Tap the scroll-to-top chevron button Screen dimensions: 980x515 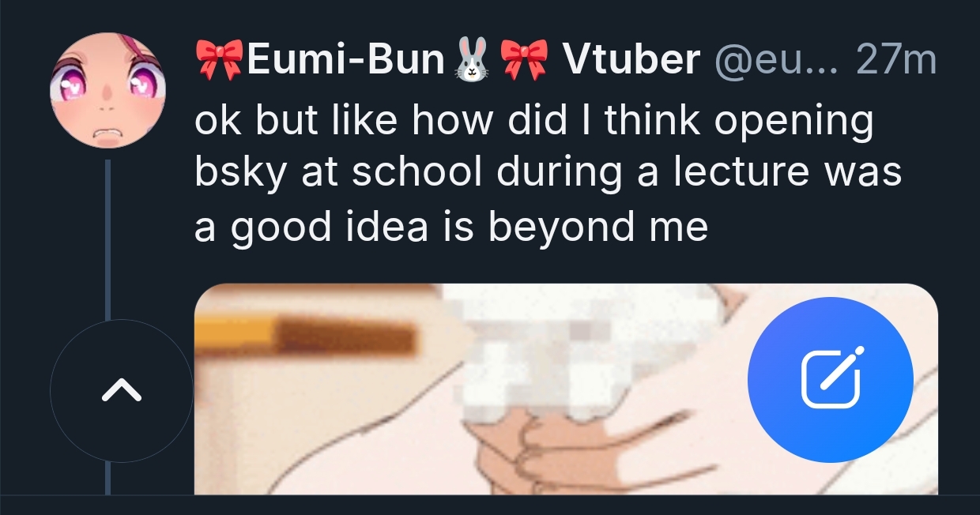(122, 390)
